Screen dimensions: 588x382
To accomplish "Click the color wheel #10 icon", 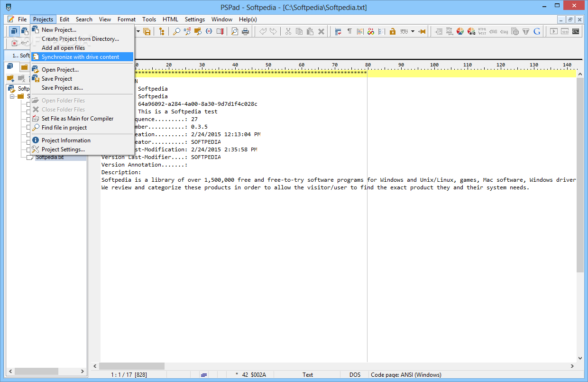I will click(x=471, y=31).
